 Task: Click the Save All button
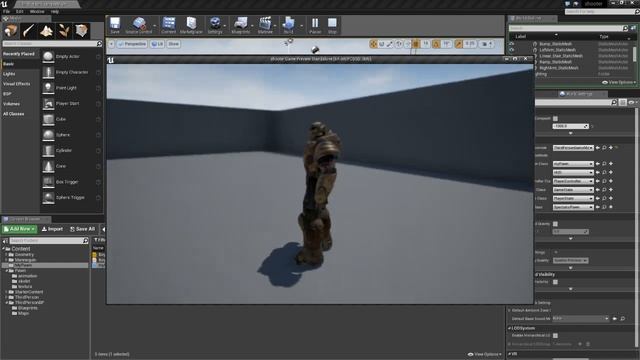82,229
